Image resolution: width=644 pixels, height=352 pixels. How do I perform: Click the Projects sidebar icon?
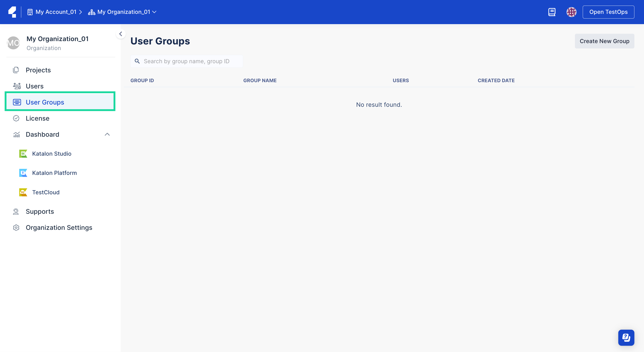tap(16, 69)
